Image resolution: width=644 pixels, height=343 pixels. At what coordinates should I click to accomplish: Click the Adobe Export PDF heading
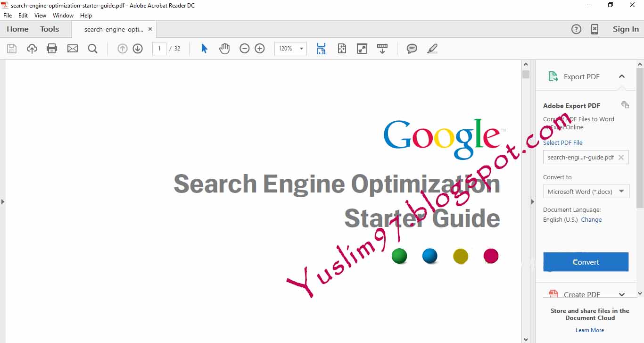tap(571, 106)
